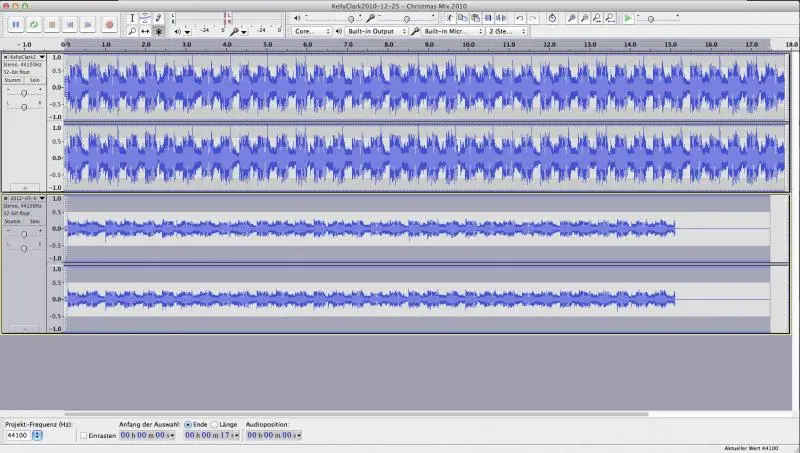Select the Zoom magnifier tool
Image resolution: width=800 pixels, height=453 pixels.
pyautogui.click(x=132, y=31)
